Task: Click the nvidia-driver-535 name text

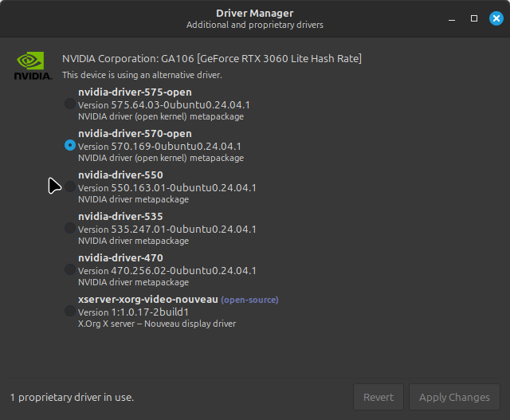Action: click(120, 217)
